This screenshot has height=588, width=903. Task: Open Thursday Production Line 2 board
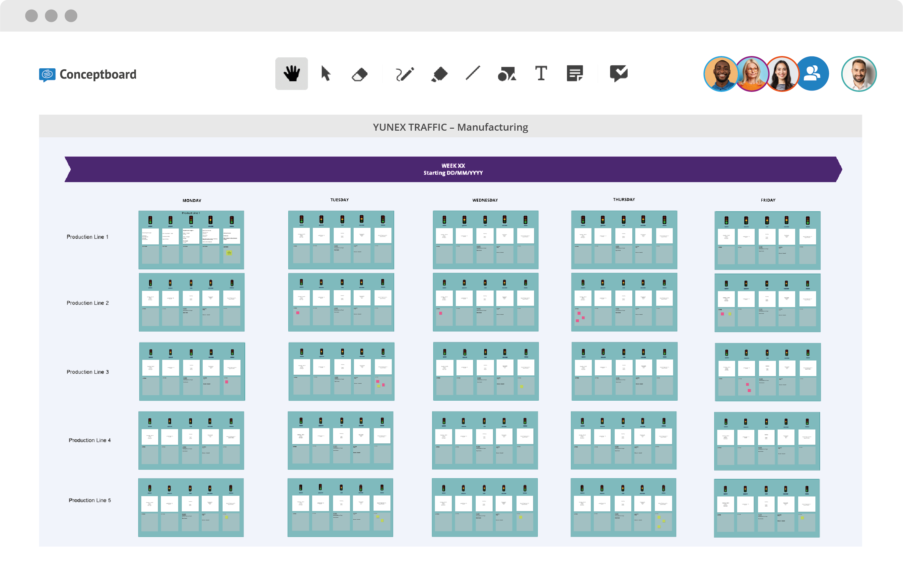(624, 302)
